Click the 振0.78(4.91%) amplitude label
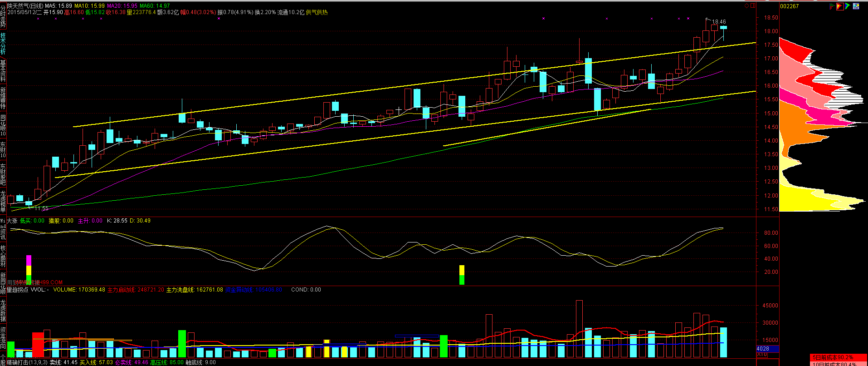Image resolution: width=868 pixels, height=366 pixels. 235,12
